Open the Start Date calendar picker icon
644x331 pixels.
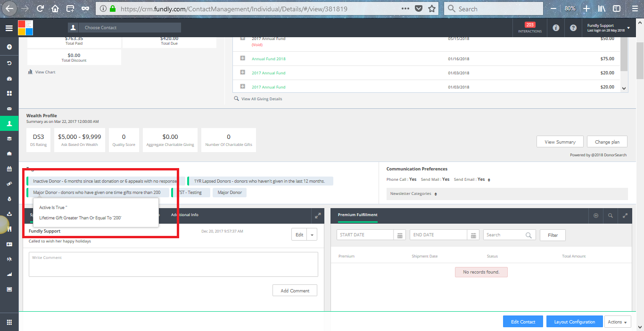click(x=400, y=235)
